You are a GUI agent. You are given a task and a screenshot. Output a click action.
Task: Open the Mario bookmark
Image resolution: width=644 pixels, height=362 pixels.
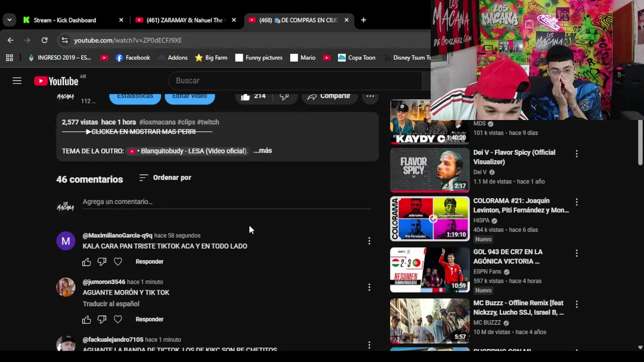click(303, 58)
